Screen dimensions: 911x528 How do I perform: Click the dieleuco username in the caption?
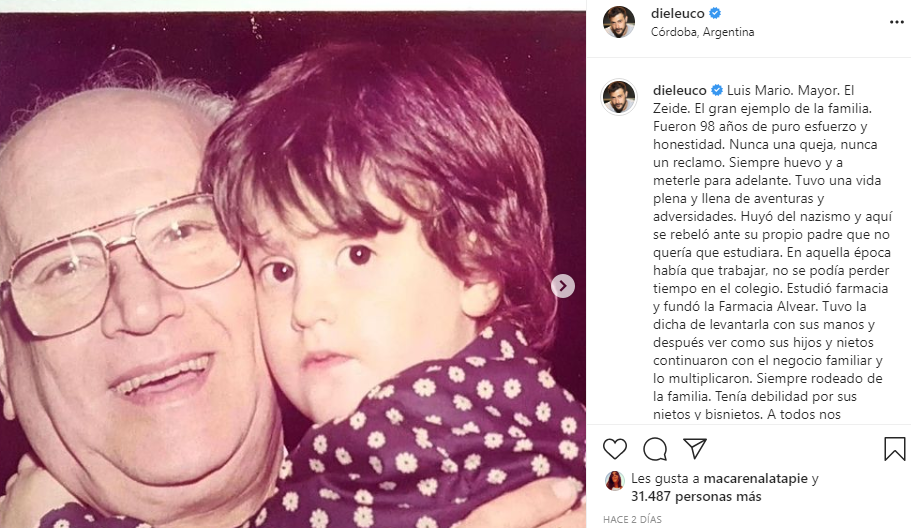click(680, 90)
